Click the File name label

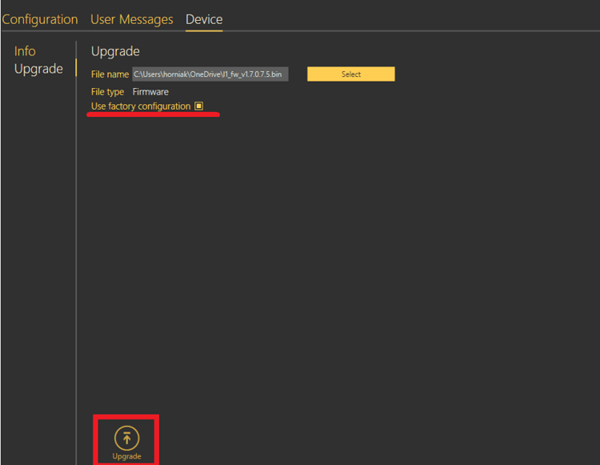click(110, 74)
